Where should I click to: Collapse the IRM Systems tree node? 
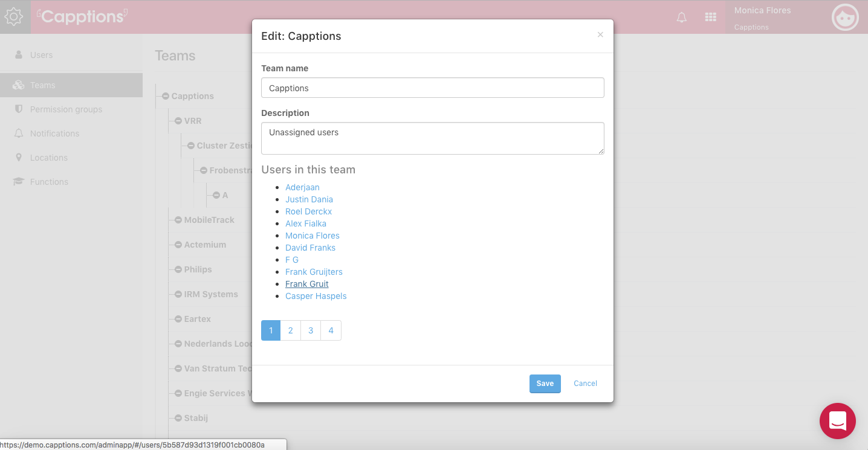point(178,294)
